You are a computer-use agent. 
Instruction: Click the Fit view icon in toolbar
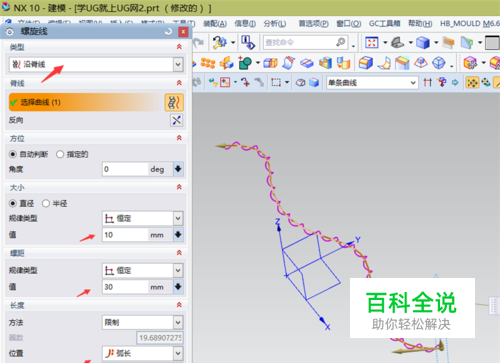(x=372, y=43)
